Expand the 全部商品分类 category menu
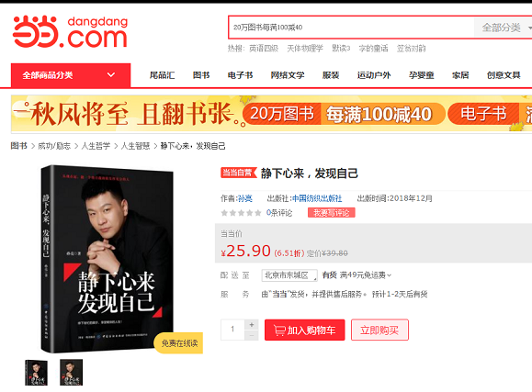The width and height of the screenshot is (532, 392). 71,75
